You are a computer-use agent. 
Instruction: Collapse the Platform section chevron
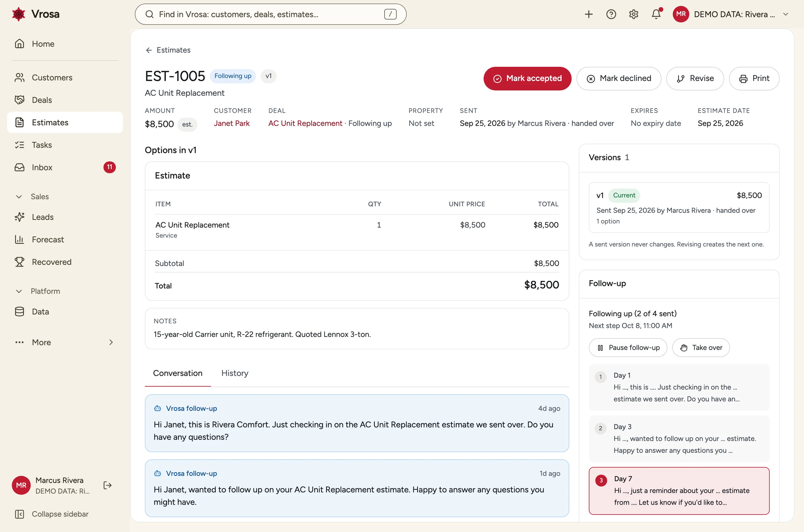pos(19,291)
